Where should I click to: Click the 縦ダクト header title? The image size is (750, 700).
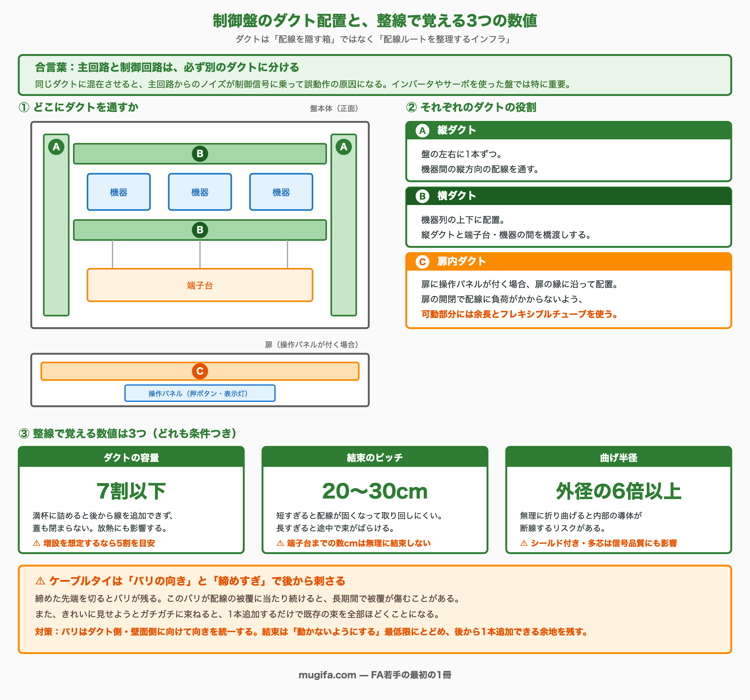(457, 130)
